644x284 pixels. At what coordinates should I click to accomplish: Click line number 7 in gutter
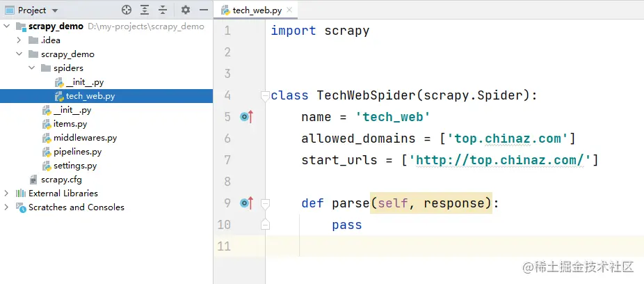click(x=227, y=160)
